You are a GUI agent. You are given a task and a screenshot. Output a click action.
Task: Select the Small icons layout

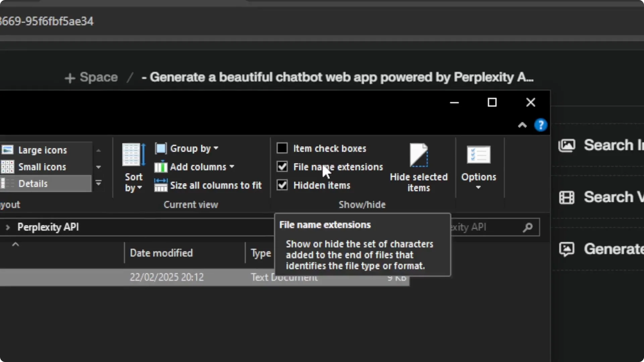(42, 167)
